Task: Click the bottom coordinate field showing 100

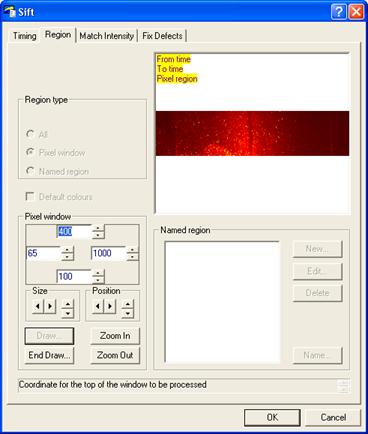Action: click(x=74, y=276)
